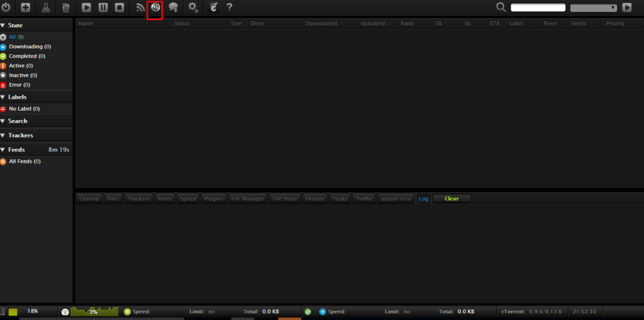Screen dimensions: 644x320
Task: Switch to the File Manager tab
Action: pyautogui.click(x=248, y=199)
